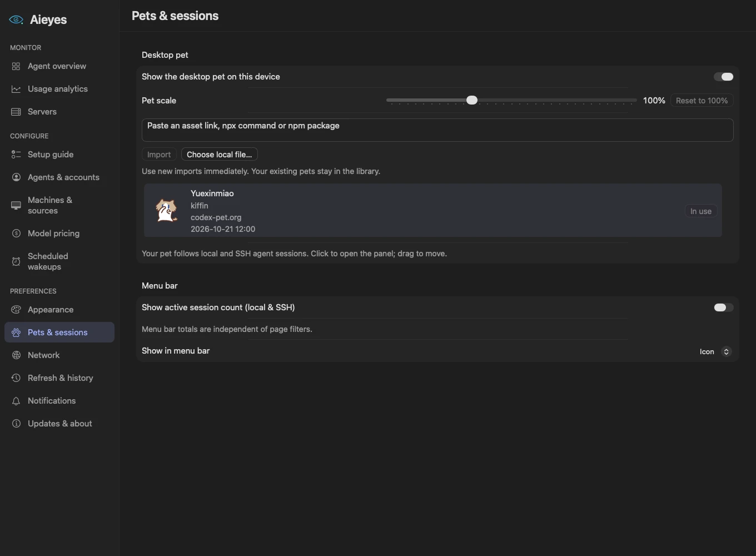This screenshot has width=756, height=556.
Task: Enable Show active session count switch
Action: [723, 307]
